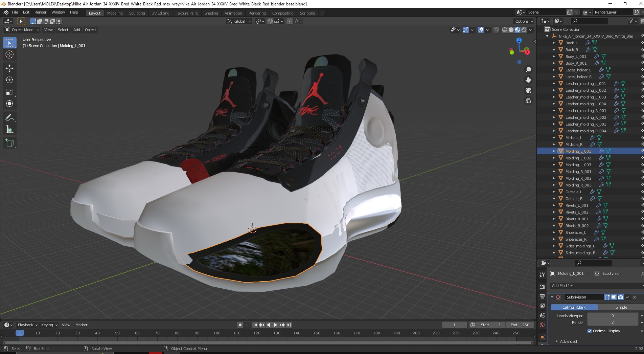The width and height of the screenshot is (644, 354).
Task: Jump to timeline end frame
Action: tap(289, 325)
